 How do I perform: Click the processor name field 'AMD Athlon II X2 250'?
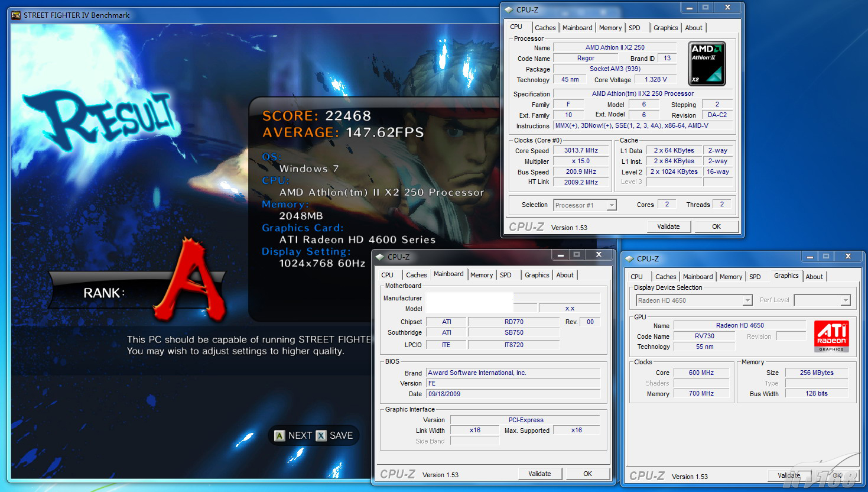point(615,47)
